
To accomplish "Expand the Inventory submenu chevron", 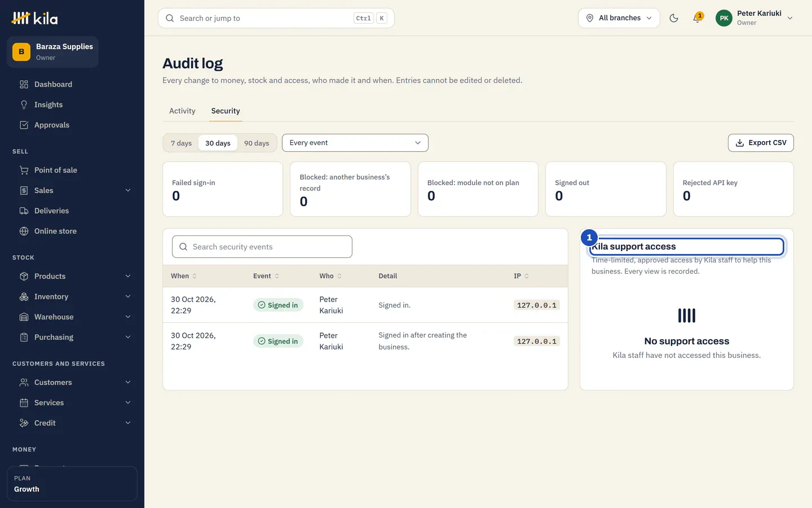I will (x=128, y=297).
